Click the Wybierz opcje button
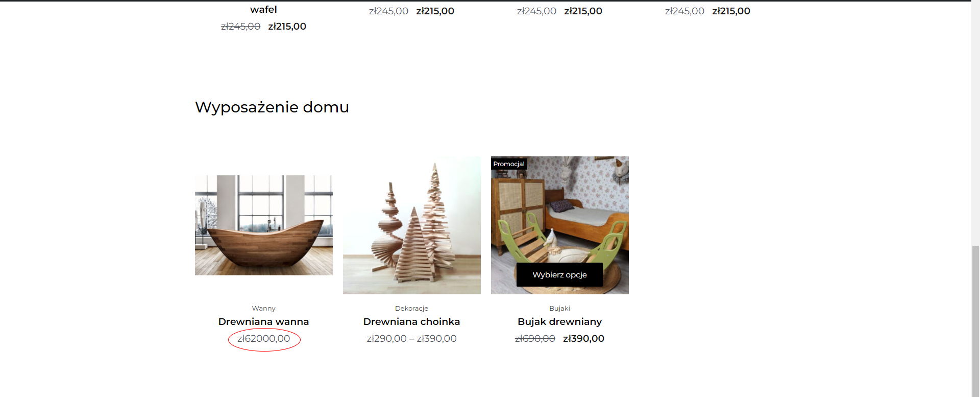Viewport: 980px width, 397px height. point(559,275)
